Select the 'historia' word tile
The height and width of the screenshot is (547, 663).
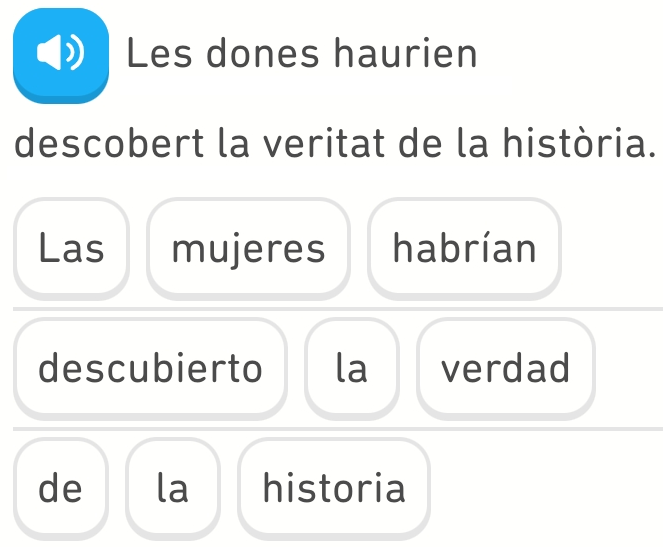[x=334, y=488]
